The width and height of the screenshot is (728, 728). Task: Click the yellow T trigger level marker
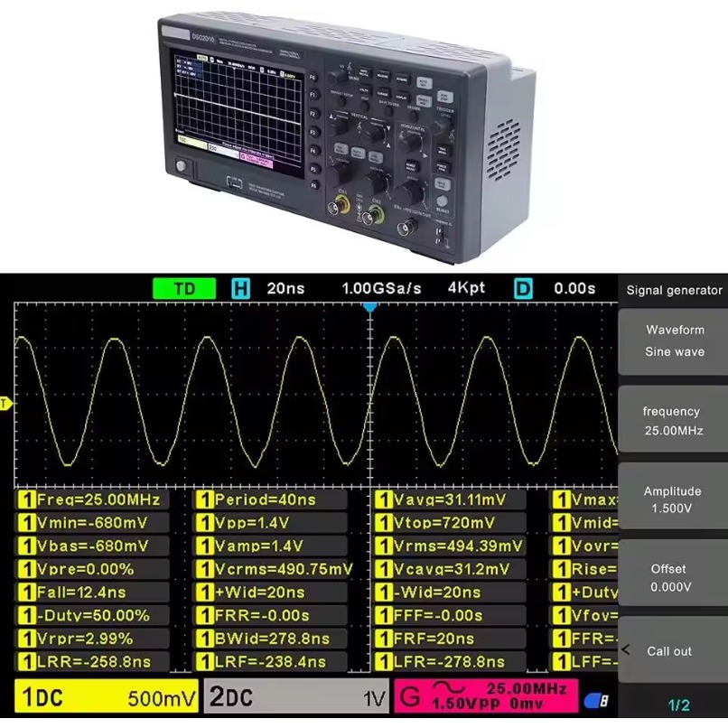[x=5, y=403]
